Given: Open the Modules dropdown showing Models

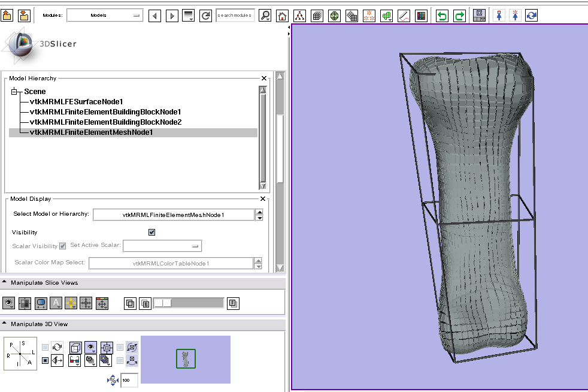Looking at the screenshot, I should tap(105, 16).
